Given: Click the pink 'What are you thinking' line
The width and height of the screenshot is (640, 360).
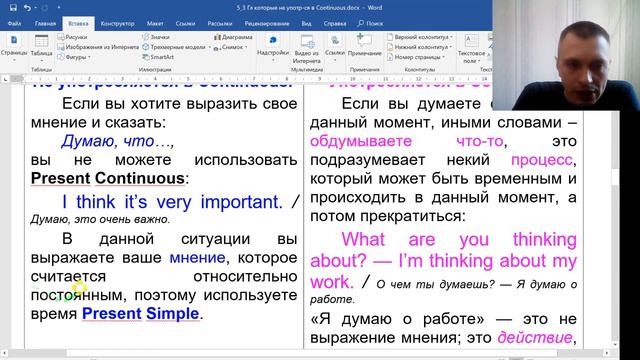Looking at the screenshot, I should pyautogui.click(x=459, y=240).
